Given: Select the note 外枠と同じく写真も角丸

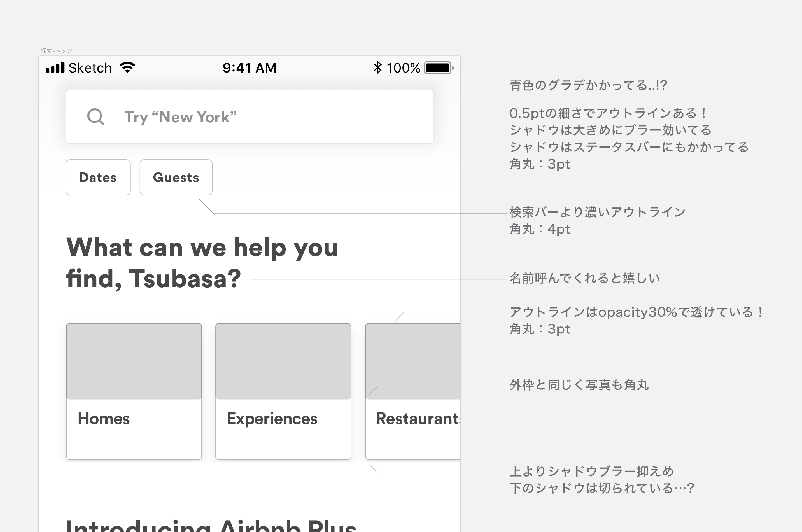Looking at the screenshot, I should coord(579,385).
